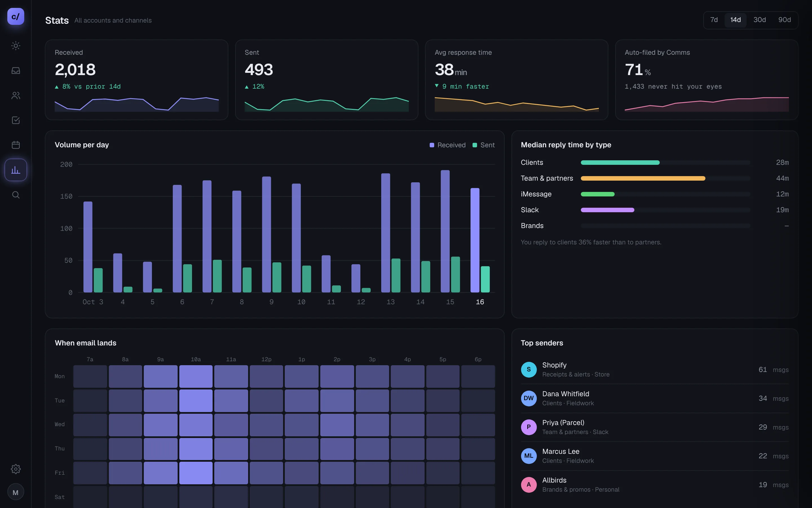
Task: Open the Avg response time card
Action: 517,80
